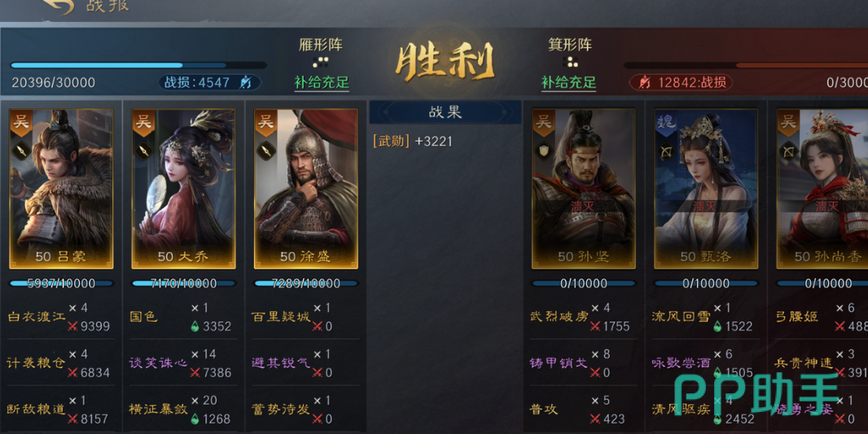This screenshot has height=434, width=868.
Task: Click the shield icon on 孙坚's card
Action: point(544,150)
